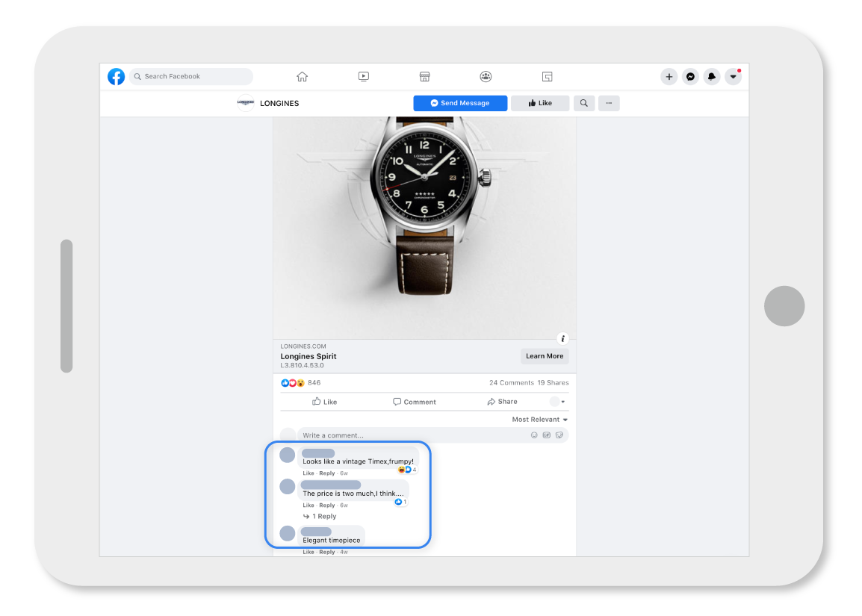Open the Watch video tab icon
This screenshot has width=862, height=616.
pyautogui.click(x=363, y=76)
